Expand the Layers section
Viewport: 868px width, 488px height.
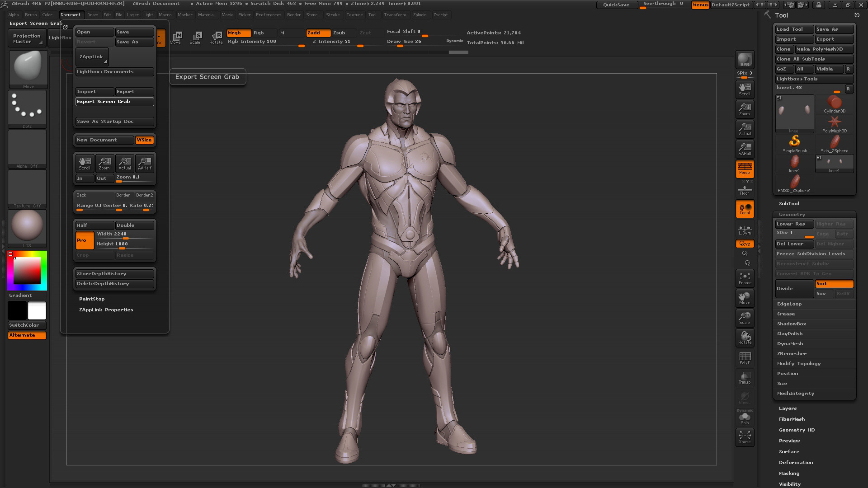pyautogui.click(x=788, y=408)
